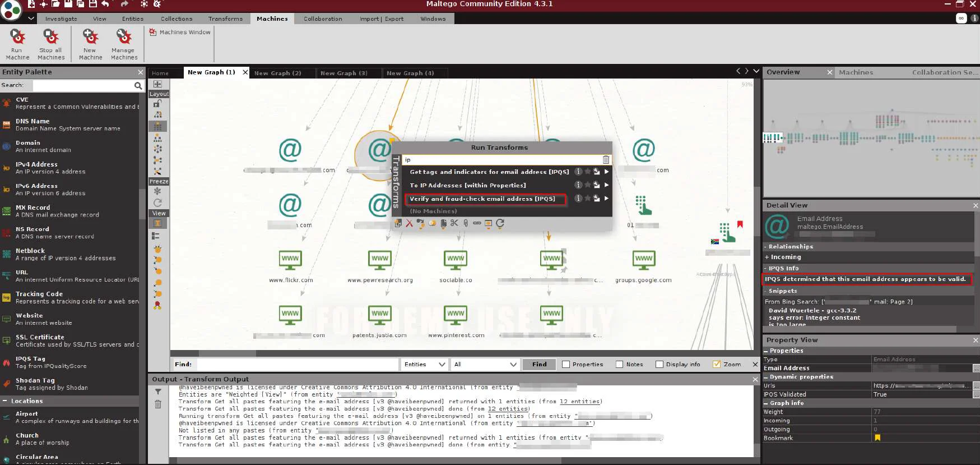Clear output with the trash icon
The height and width of the screenshot is (465, 980).
[158, 404]
